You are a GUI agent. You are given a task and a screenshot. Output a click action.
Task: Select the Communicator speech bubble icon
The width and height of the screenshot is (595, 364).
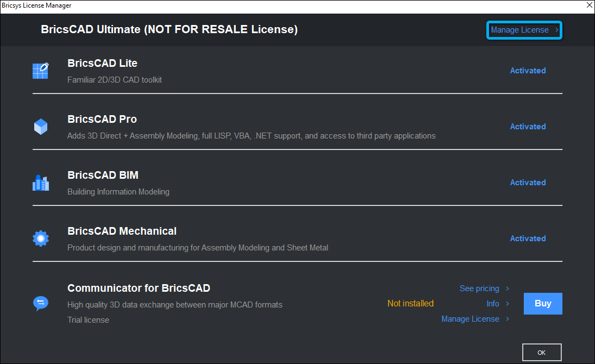(x=40, y=303)
